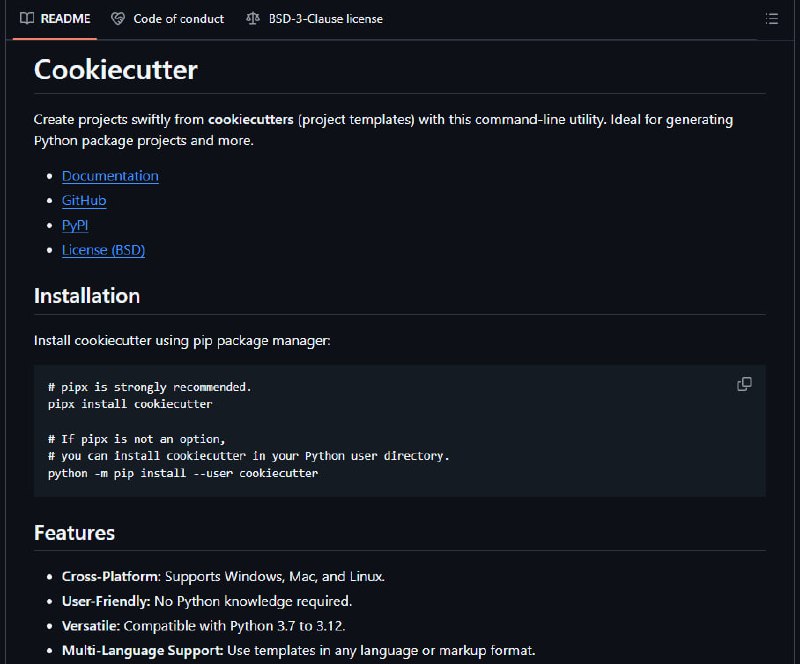
Task: Click the Code of conduct heart icon
Action: click(118, 19)
